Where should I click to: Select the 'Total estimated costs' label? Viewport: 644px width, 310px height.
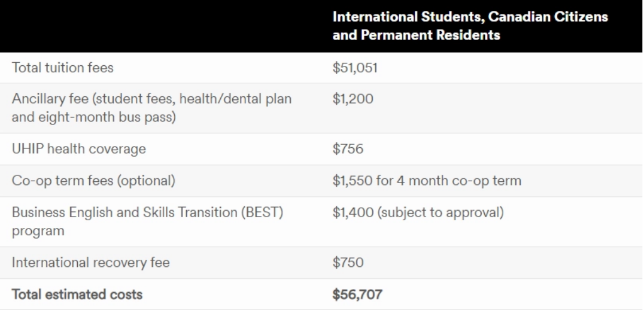pyautogui.click(x=77, y=294)
